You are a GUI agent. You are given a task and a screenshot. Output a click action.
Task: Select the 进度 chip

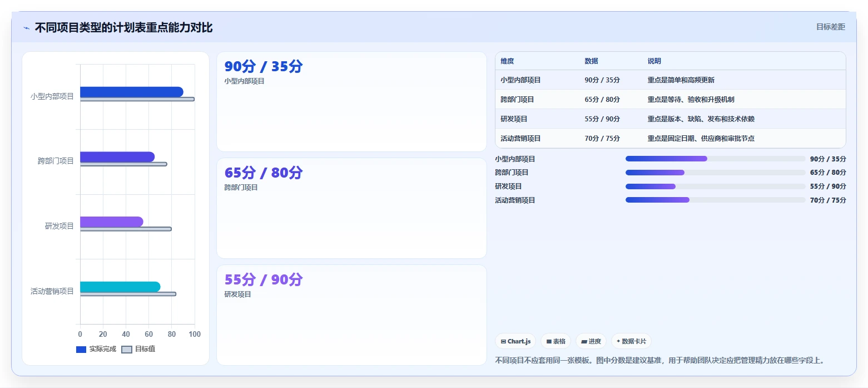click(x=591, y=341)
